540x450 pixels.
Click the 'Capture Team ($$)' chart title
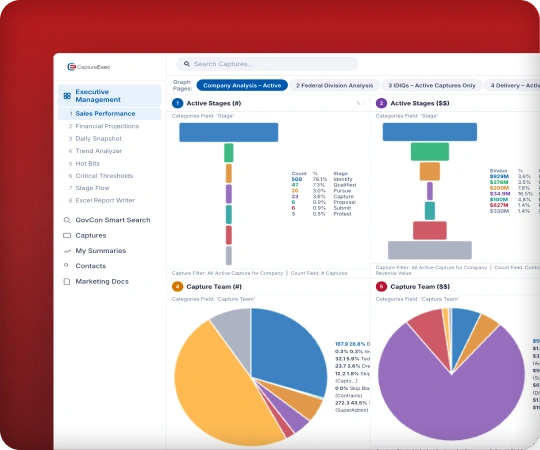(420, 286)
